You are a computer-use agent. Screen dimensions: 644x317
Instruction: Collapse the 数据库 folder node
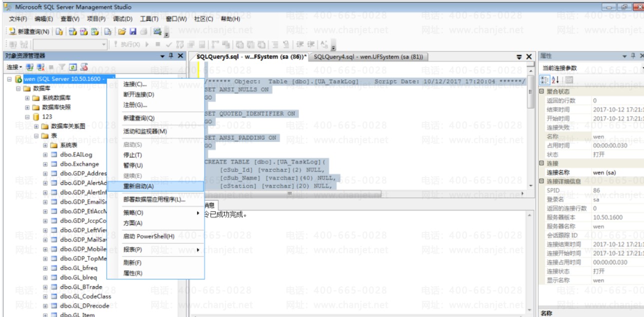[x=18, y=88]
